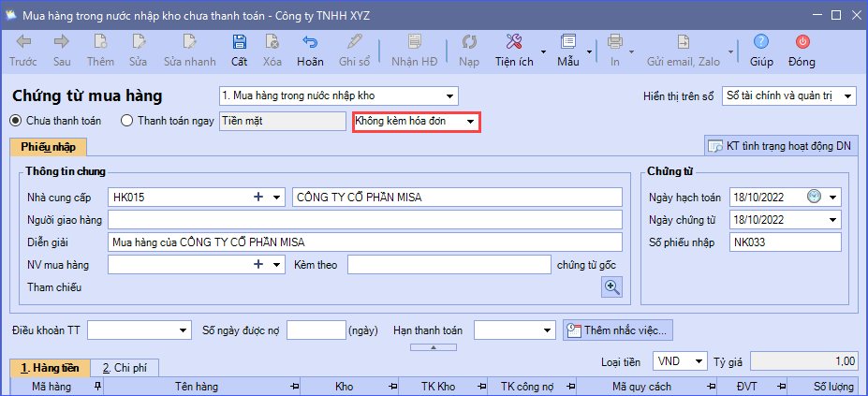Open the Ngày chứng từ date dropdown
The width and height of the screenshot is (868, 396).
[x=832, y=220]
